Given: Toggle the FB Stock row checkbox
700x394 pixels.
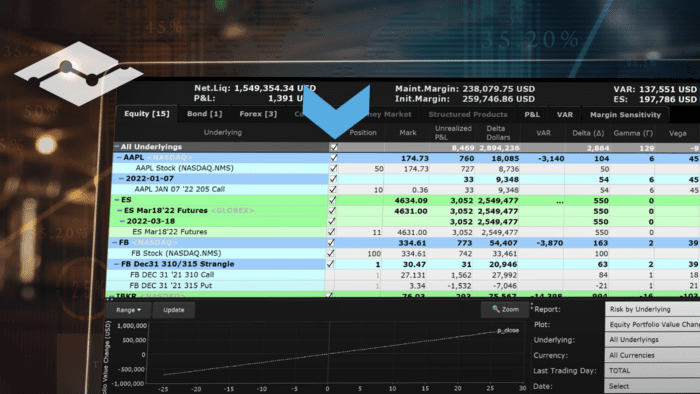Looking at the screenshot, I should tap(331, 253).
